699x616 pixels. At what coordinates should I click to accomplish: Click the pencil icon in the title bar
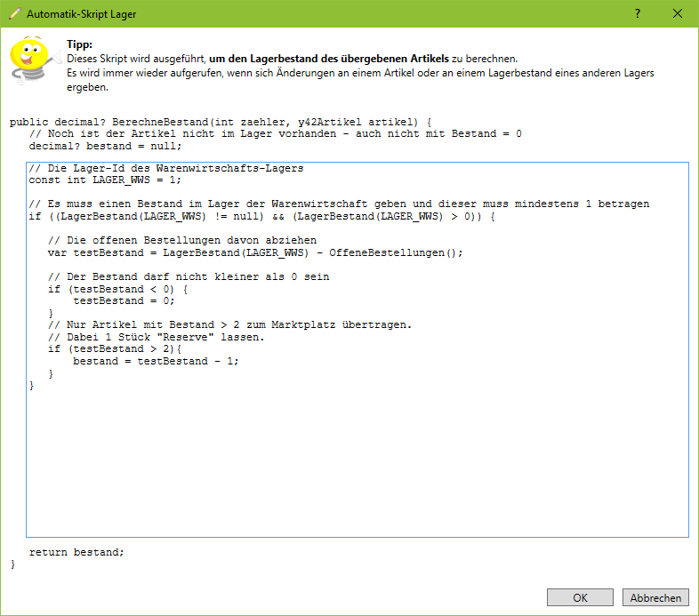tap(14, 14)
